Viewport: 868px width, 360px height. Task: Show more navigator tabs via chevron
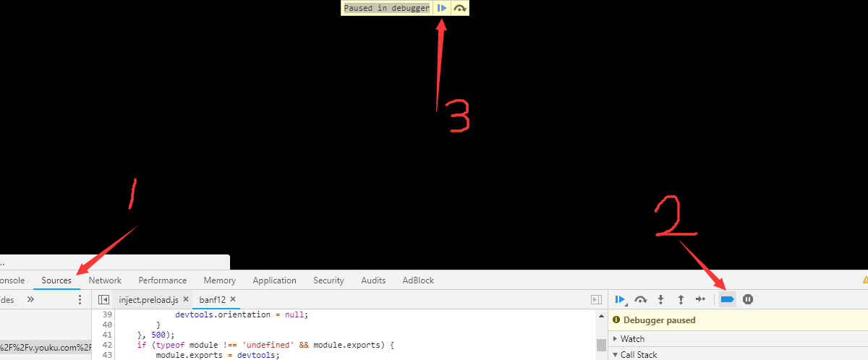[x=31, y=299]
